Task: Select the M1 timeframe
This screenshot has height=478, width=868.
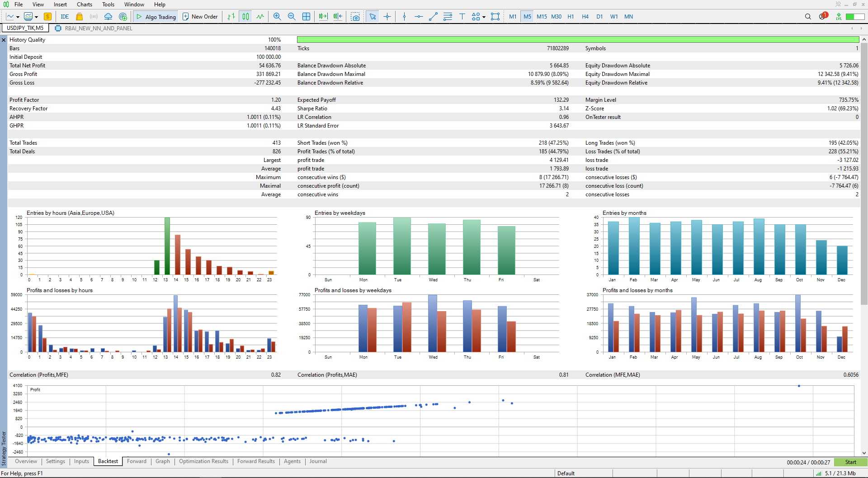Action: coord(513,17)
